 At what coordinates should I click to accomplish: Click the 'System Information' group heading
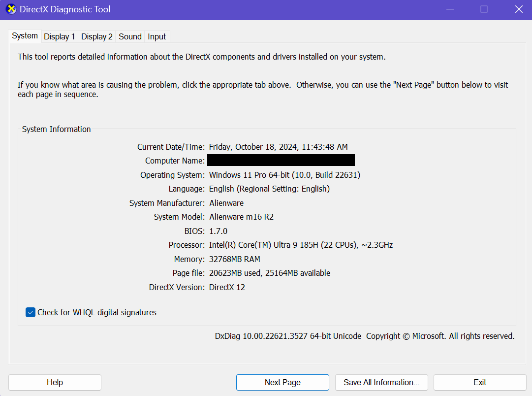coord(56,130)
